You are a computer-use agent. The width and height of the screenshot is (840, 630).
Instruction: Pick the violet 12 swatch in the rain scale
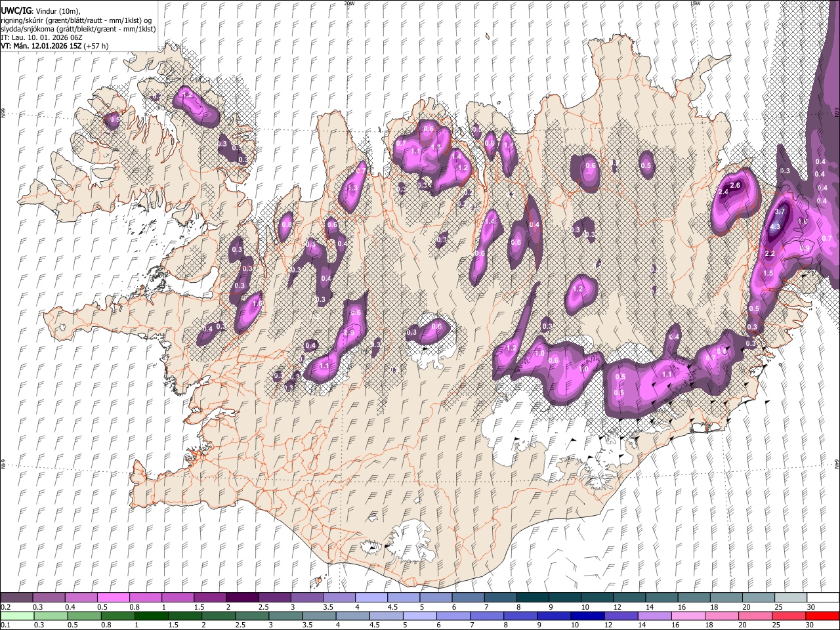click(x=621, y=616)
